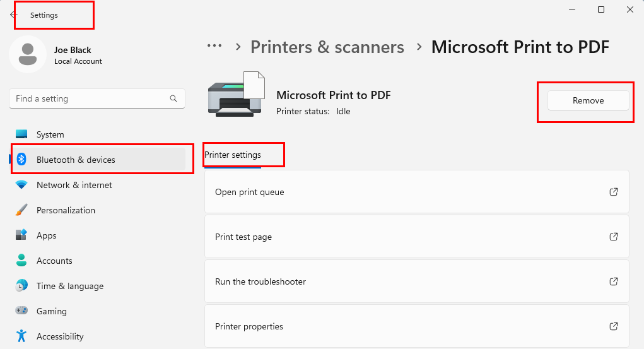
Task: Click the Apps icon in sidebar
Action: [21, 235]
